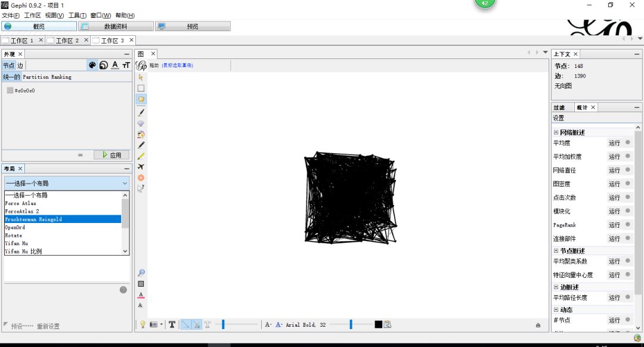Toggle the Nodes button in Appearance
The height and width of the screenshot is (347, 644).
(x=8, y=66)
